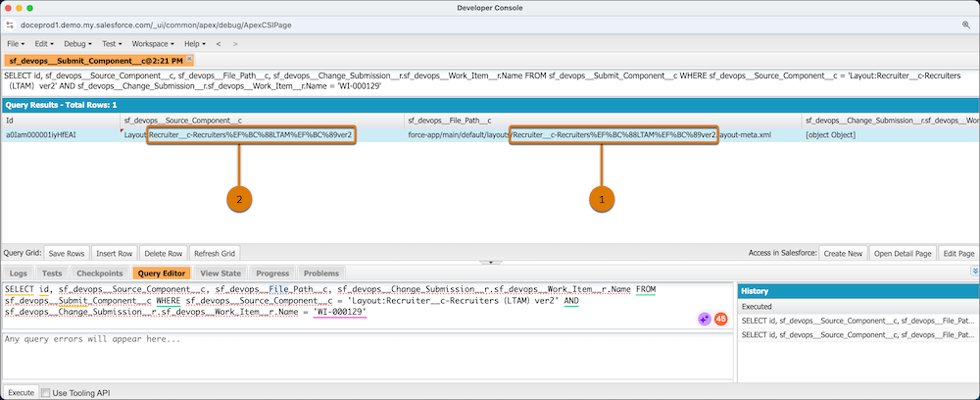Select the first query in History list
The height and width of the screenshot is (400, 980).
click(857, 321)
